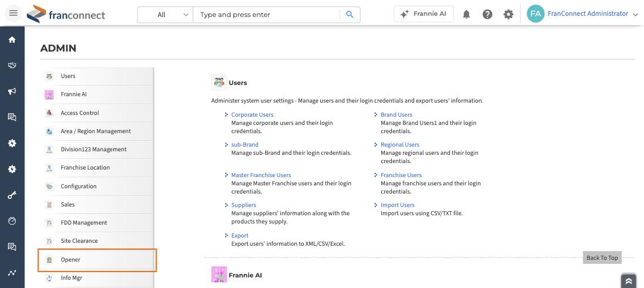Expand the All search category dropdown

coord(165,15)
